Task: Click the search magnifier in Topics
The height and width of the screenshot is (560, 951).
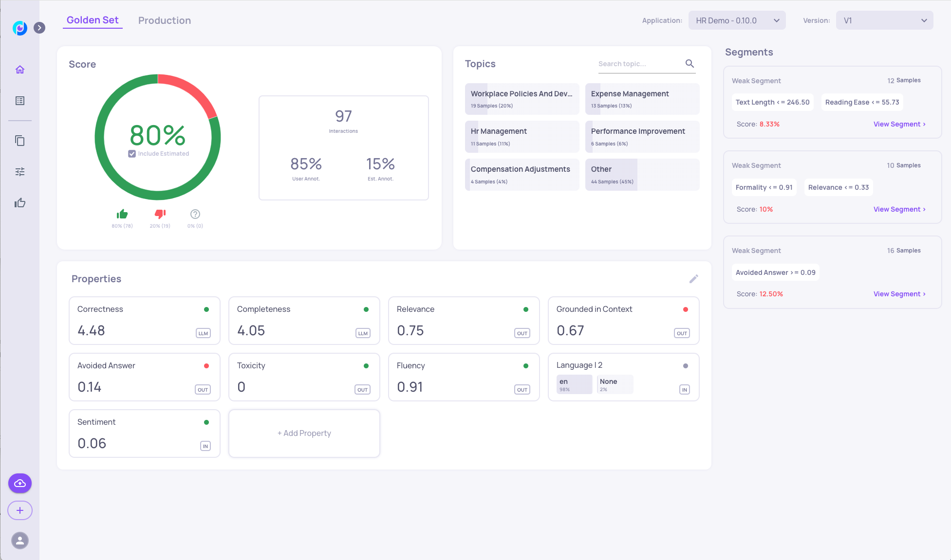Action: click(690, 64)
